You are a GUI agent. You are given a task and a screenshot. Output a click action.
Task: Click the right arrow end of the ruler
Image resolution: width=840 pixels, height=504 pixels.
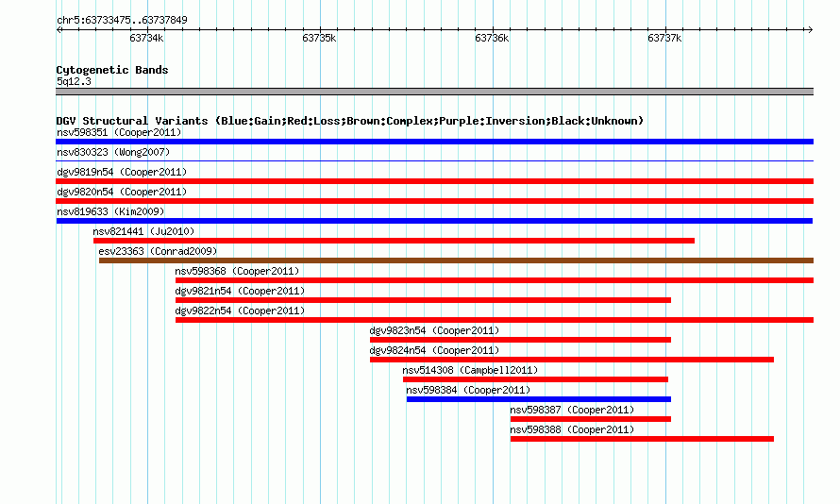click(x=810, y=29)
